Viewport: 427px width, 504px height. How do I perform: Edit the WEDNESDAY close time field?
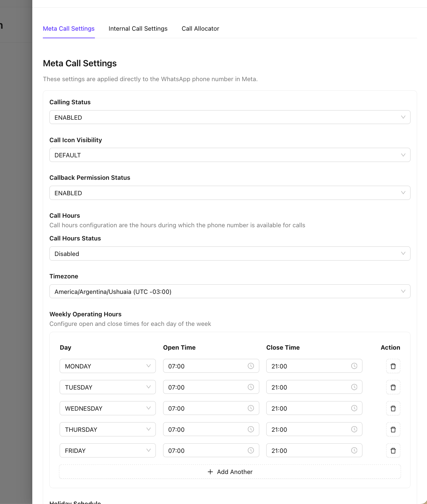(x=314, y=408)
